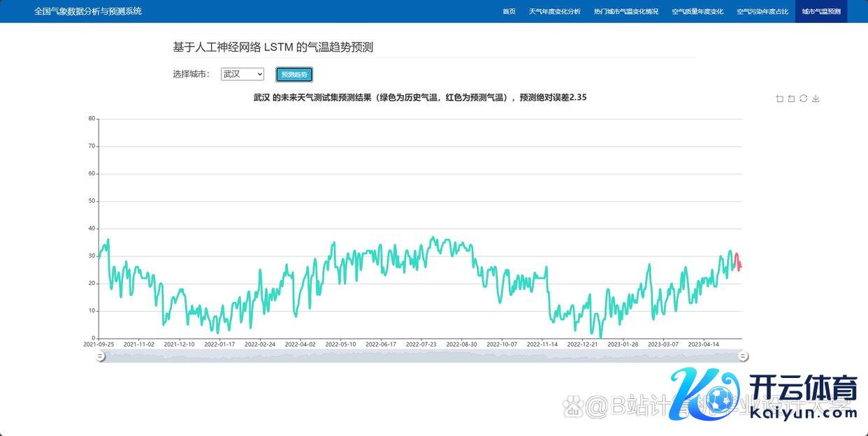Click the chart title about 武汉 prediction results
The width and height of the screenshot is (868, 436).
pyautogui.click(x=419, y=98)
